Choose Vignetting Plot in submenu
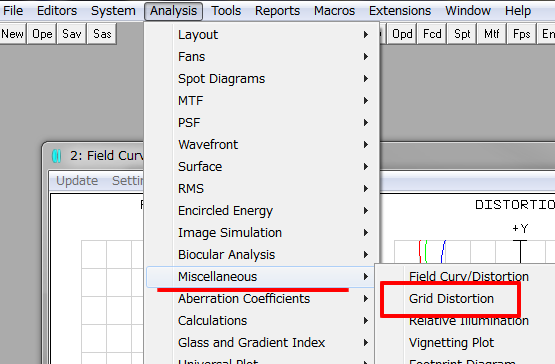 click(451, 342)
